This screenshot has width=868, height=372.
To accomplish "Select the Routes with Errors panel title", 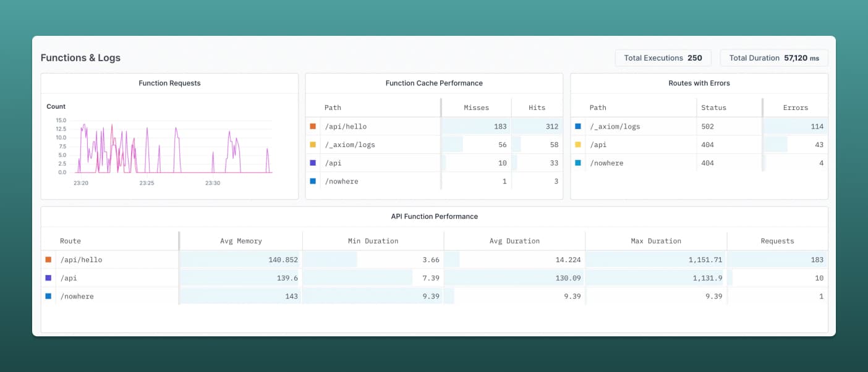I will pyautogui.click(x=699, y=83).
